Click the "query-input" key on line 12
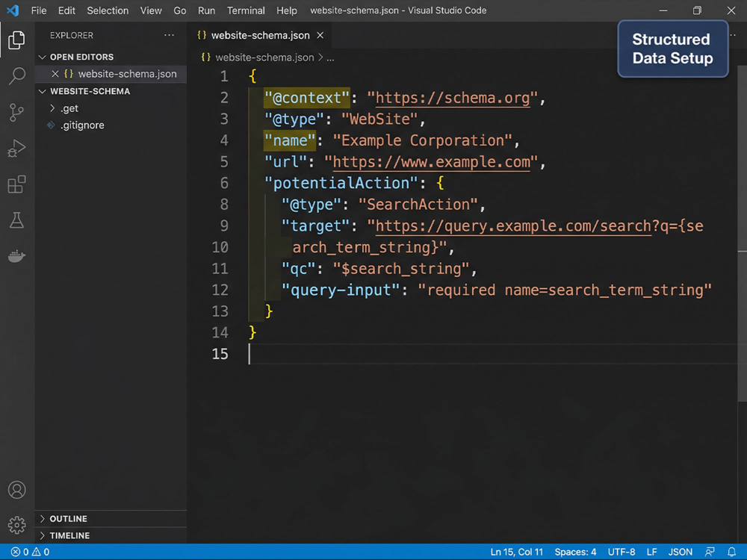Image resolution: width=747 pixels, height=560 pixels. coord(340,290)
